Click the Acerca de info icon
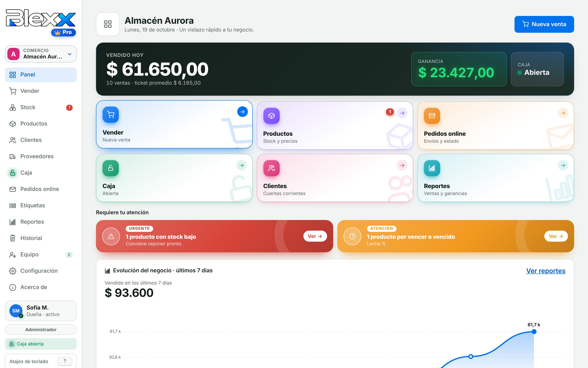 click(13, 287)
